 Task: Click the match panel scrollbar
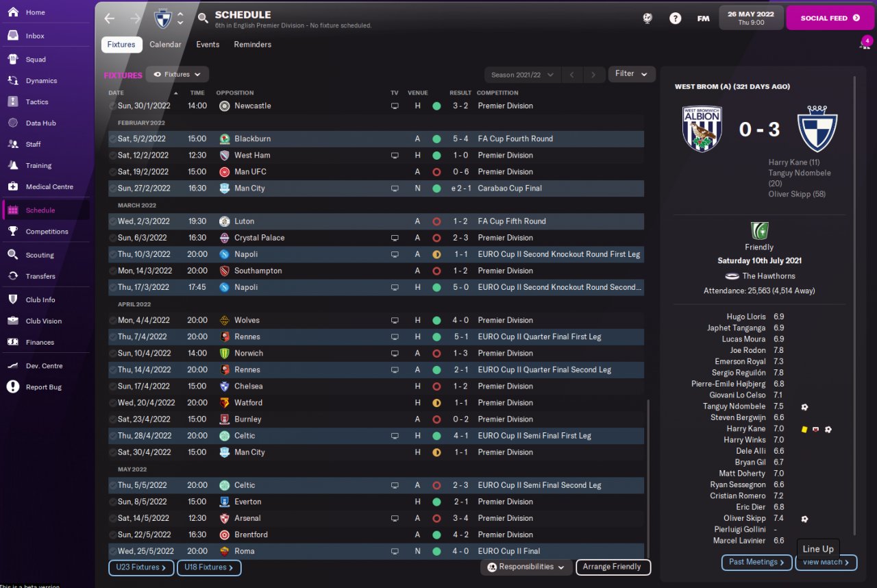[x=854, y=305]
